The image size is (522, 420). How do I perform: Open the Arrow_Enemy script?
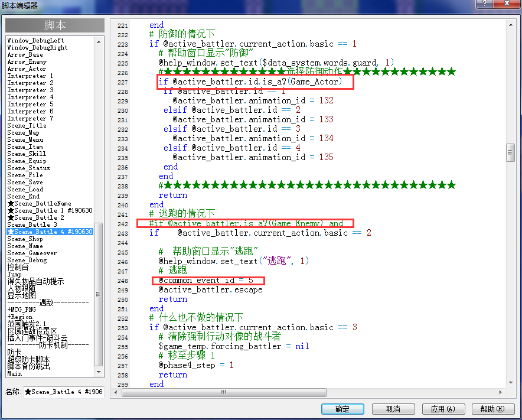point(27,61)
